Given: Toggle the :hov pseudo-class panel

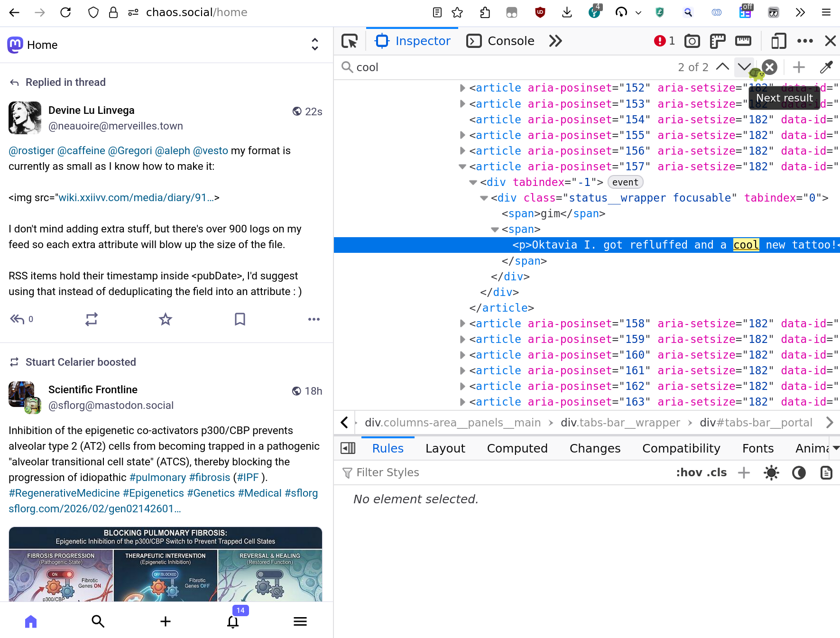Looking at the screenshot, I should coord(689,472).
